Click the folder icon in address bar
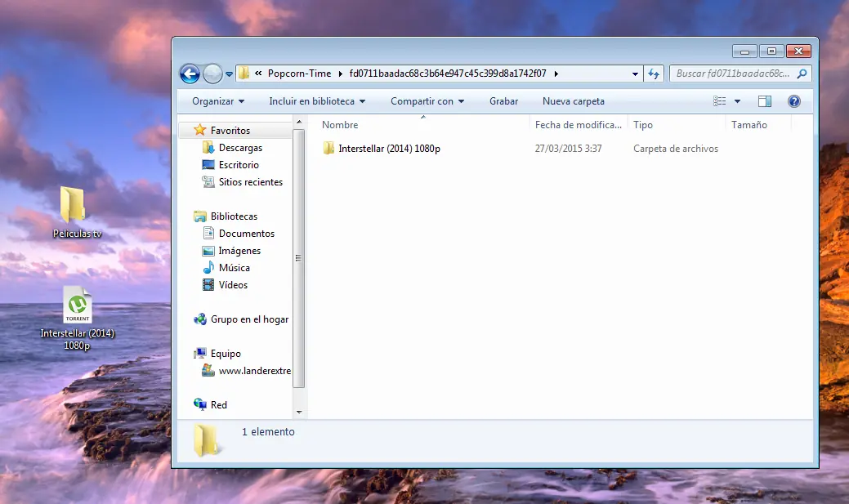 coord(244,73)
